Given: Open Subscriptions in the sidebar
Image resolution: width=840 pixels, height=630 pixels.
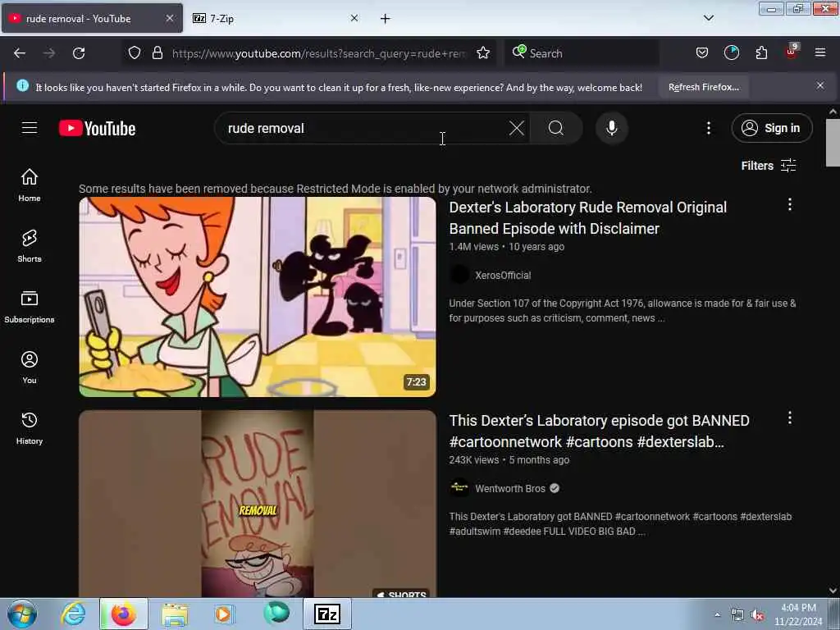Looking at the screenshot, I should (30, 307).
